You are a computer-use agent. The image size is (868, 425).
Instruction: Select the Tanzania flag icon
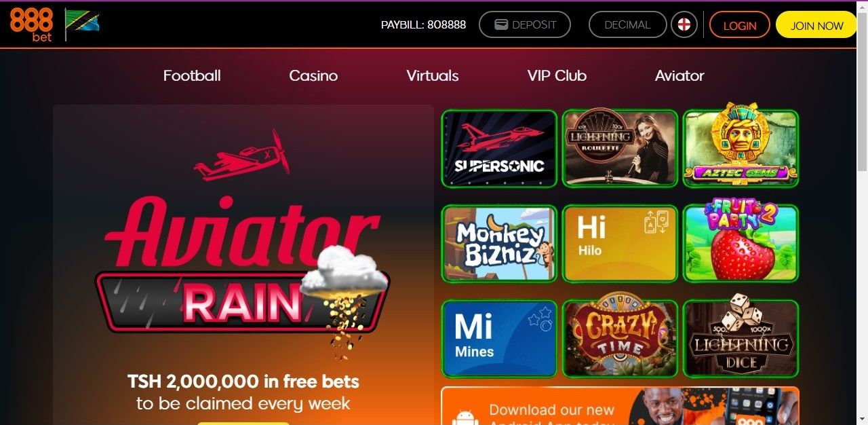83,24
